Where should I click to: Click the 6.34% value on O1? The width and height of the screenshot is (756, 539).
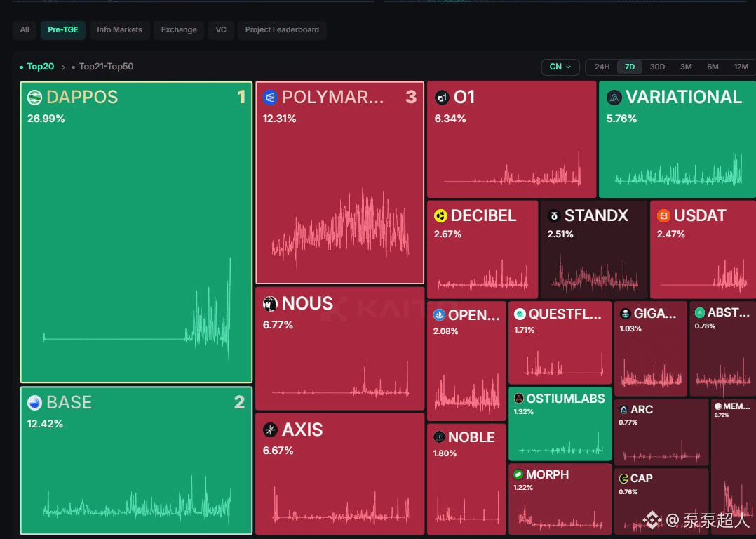pos(450,119)
